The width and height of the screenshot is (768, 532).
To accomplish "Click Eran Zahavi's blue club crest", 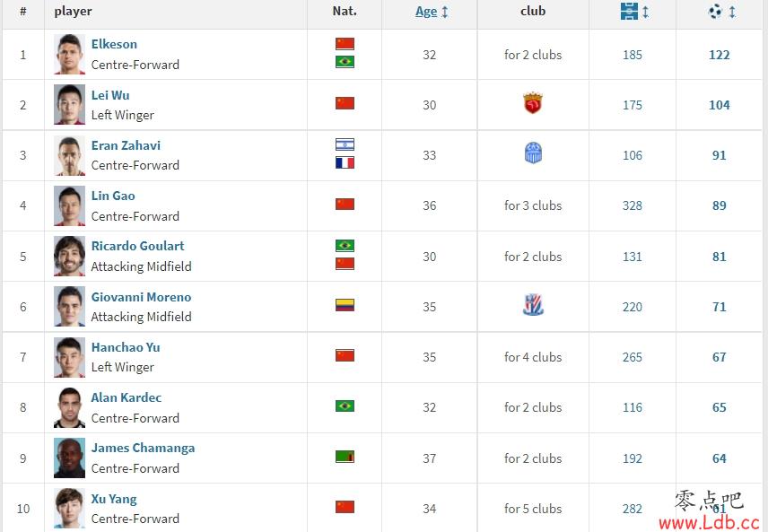I will click(533, 153).
